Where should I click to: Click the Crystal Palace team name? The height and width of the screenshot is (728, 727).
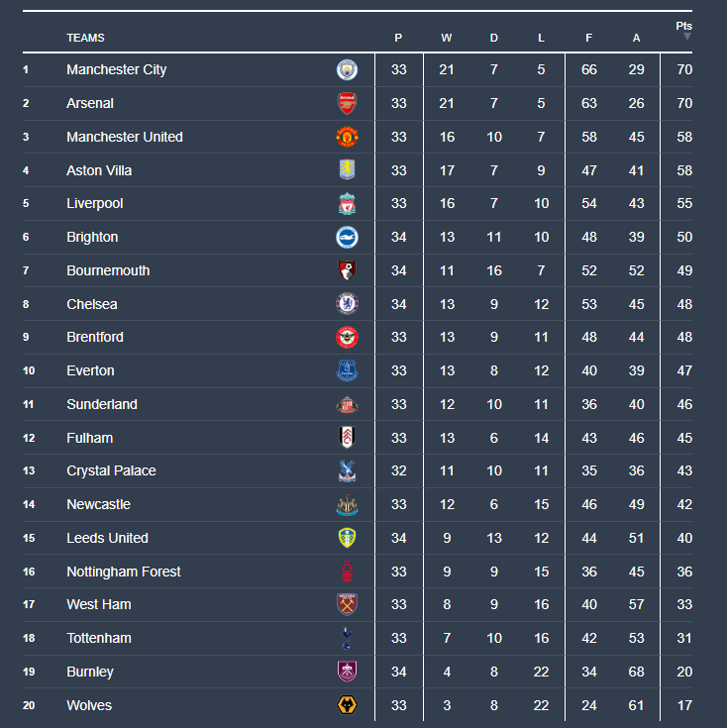point(111,470)
